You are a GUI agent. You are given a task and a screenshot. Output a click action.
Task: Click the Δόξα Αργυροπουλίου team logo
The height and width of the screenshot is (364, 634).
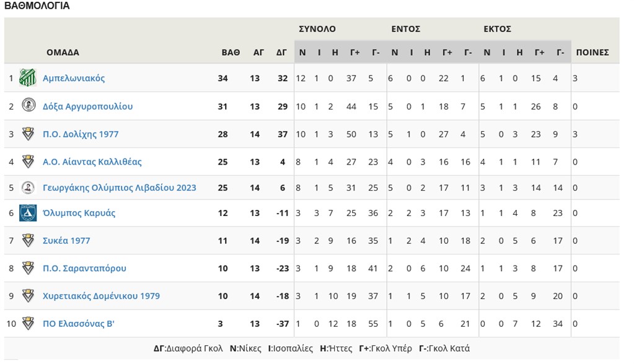click(27, 106)
